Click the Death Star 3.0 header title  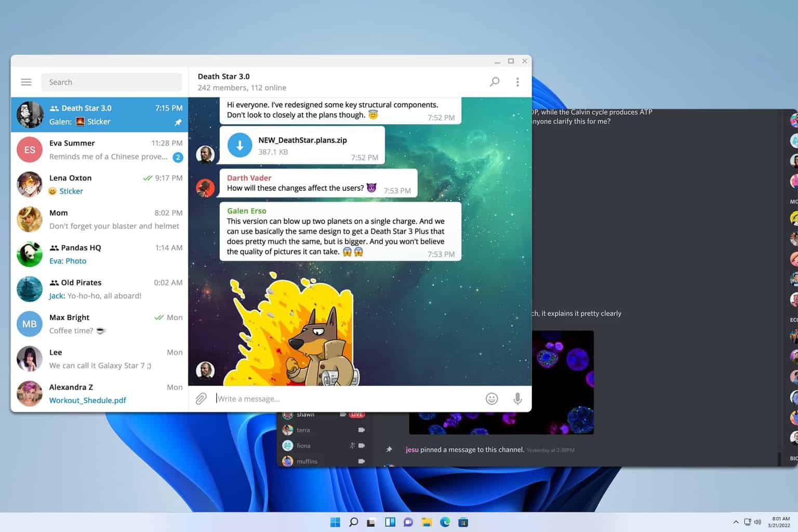coord(224,76)
